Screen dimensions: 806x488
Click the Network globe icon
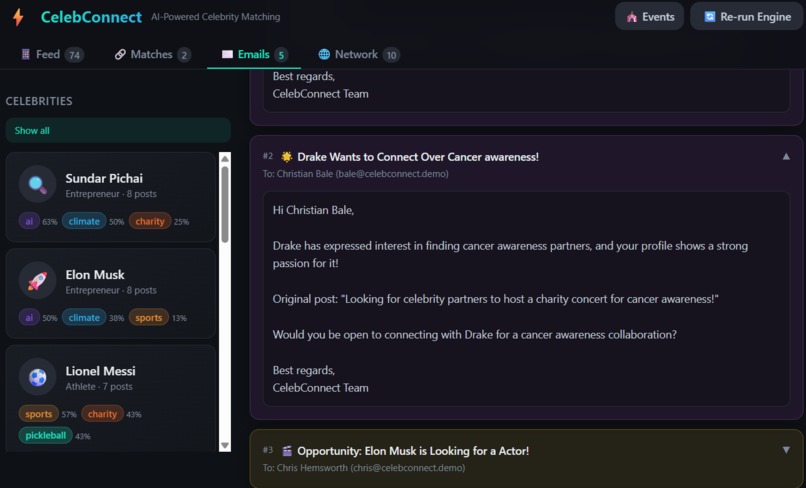(x=324, y=54)
